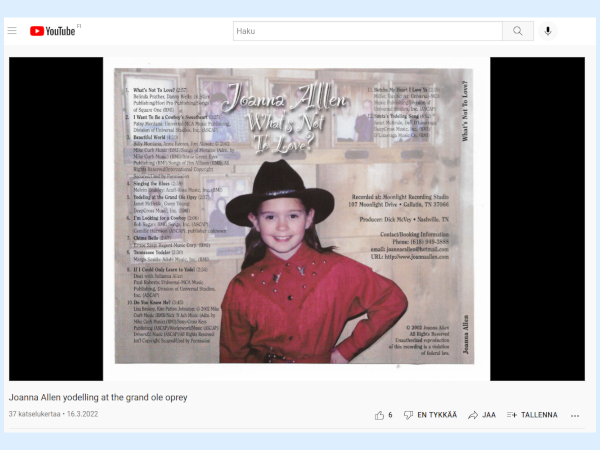Run search with magnifying glass button
This screenshot has width=600, height=450.
pyautogui.click(x=518, y=31)
